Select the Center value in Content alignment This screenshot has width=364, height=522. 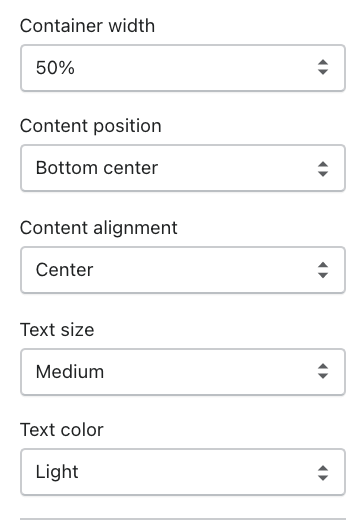click(64, 270)
